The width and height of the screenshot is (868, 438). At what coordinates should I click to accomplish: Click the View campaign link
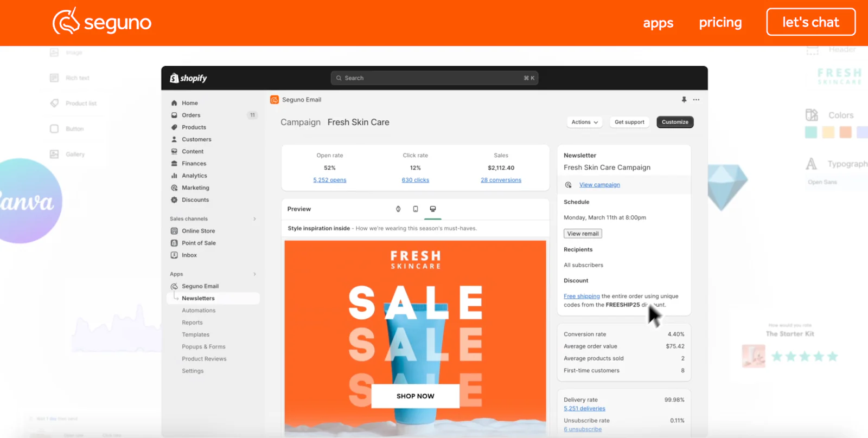point(599,185)
